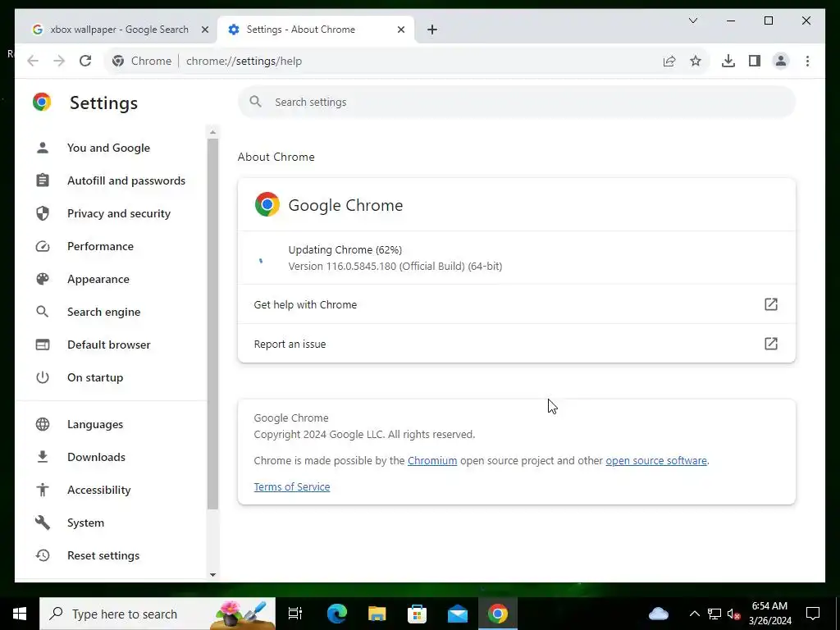Go to Languages settings
The image size is (840, 630).
pyautogui.click(x=95, y=424)
